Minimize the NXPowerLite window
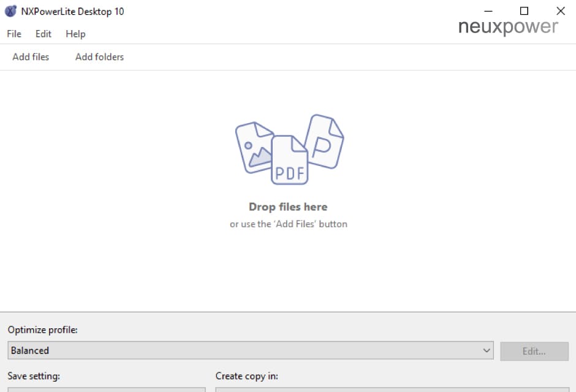The image size is (576, 392). [x=487, y=10]
